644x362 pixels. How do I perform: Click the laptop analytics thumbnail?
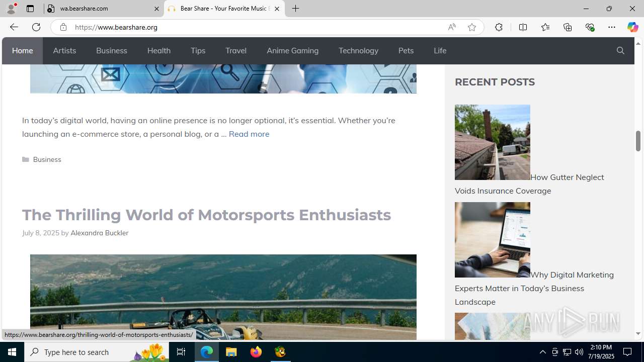pyautogui.click(x=493, y=240)
